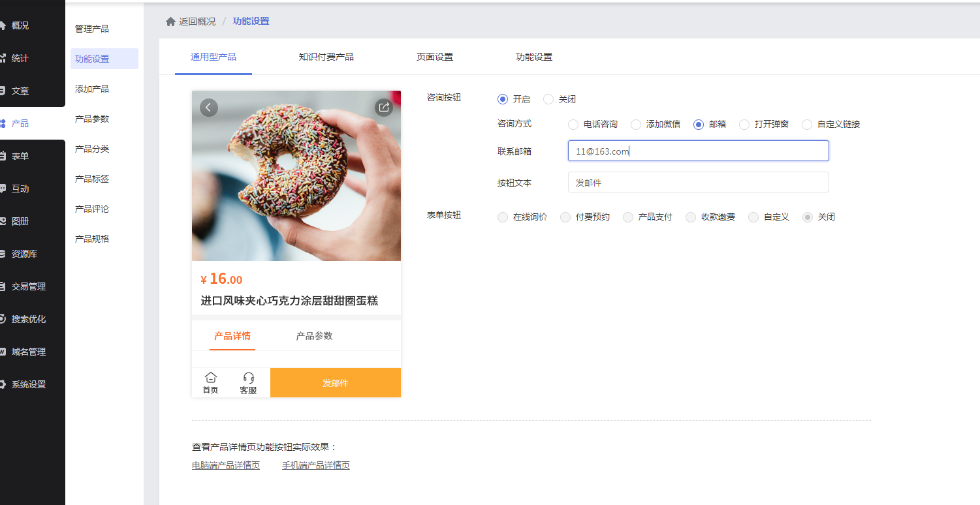Open 统计 statistics in the sidebar
The image size is (980, 505).
point(20,58)
